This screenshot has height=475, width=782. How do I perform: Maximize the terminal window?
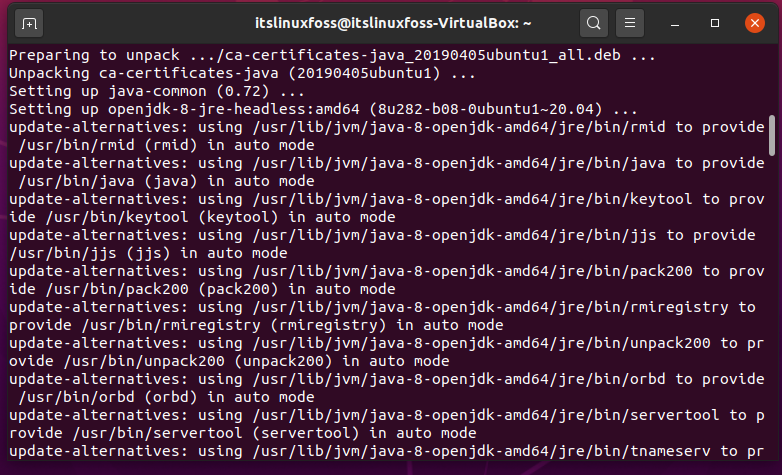715,23
